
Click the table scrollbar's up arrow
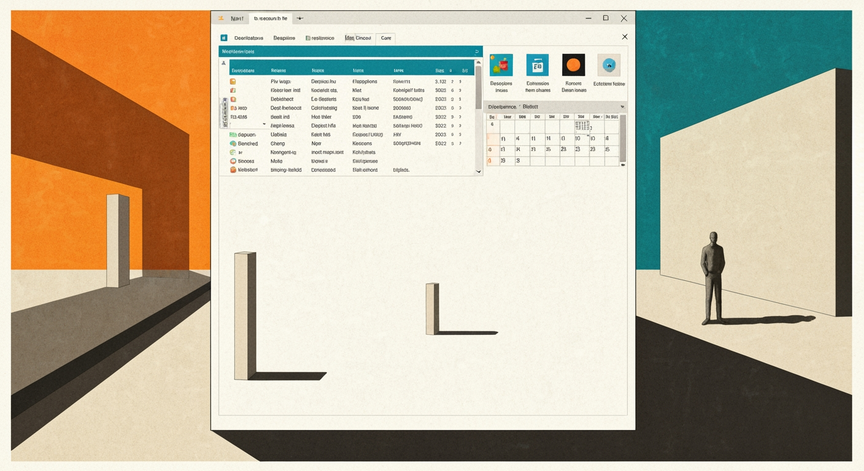coord(478,63)
